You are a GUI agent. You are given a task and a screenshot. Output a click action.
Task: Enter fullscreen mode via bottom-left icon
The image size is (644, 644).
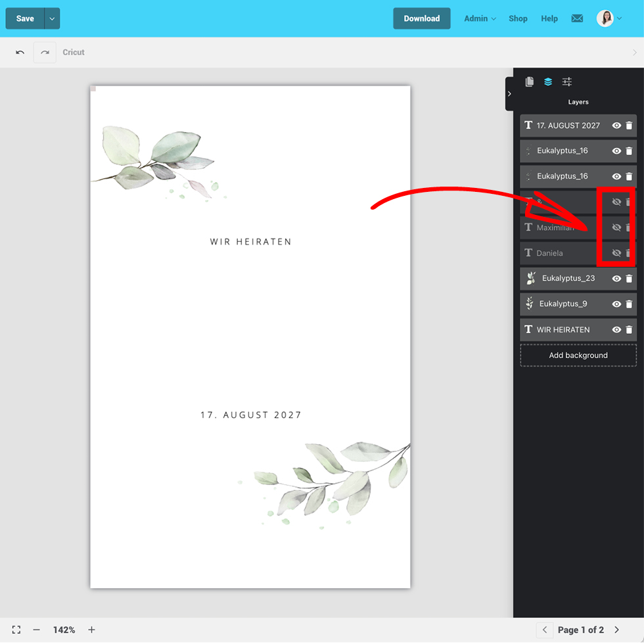tap(16, 630)
